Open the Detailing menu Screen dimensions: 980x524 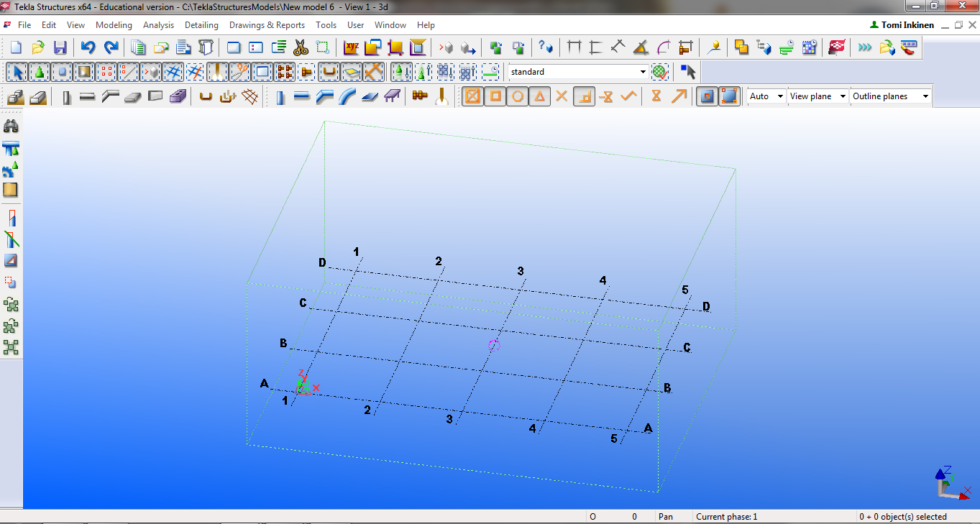coord(201,25)
